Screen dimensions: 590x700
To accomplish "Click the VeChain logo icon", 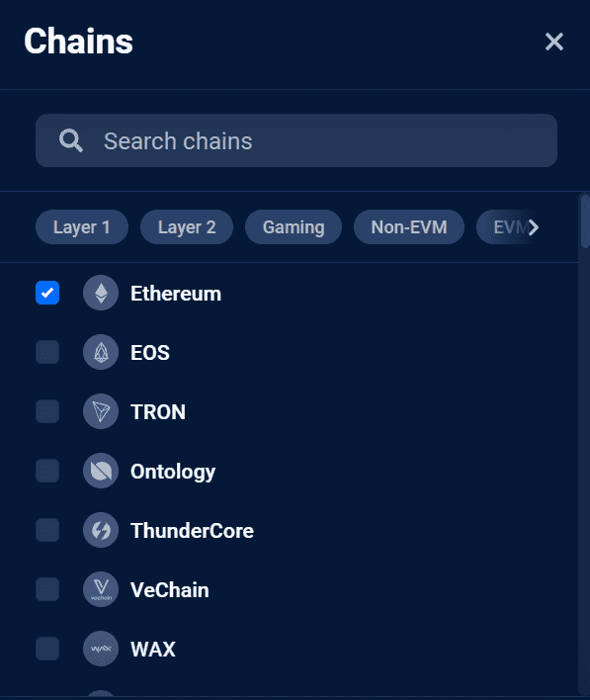I will pyautogui.click(x=101, y=589).
